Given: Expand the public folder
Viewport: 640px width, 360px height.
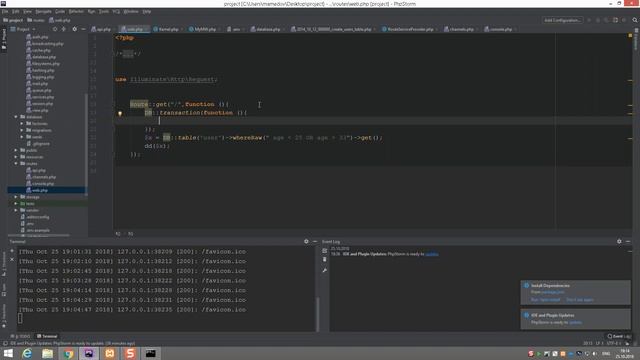Looking at the screenshot, I should pyautogui.click(x=16, y=150).
